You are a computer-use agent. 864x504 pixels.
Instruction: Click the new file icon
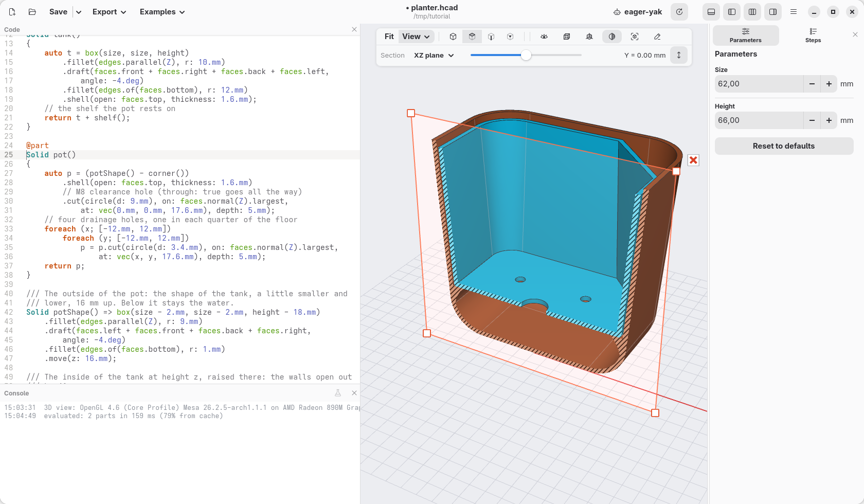pyautogui.click(x=12, y=12)
